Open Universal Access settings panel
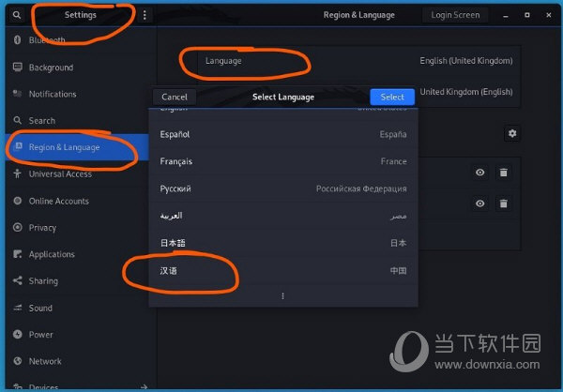 (x=77, y=174)
